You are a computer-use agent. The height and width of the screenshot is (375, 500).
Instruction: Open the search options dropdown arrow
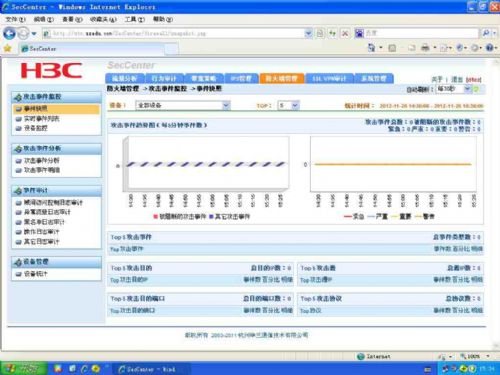(x=495, y=33)
